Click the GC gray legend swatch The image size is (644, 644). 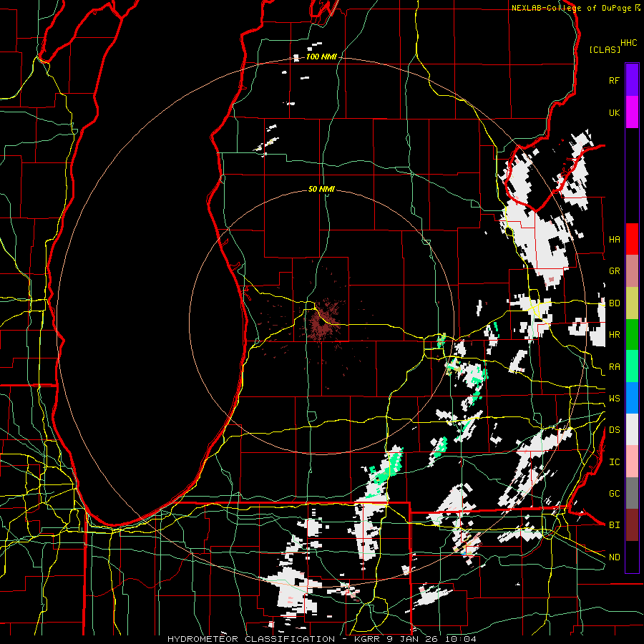(x=632, y=493)
